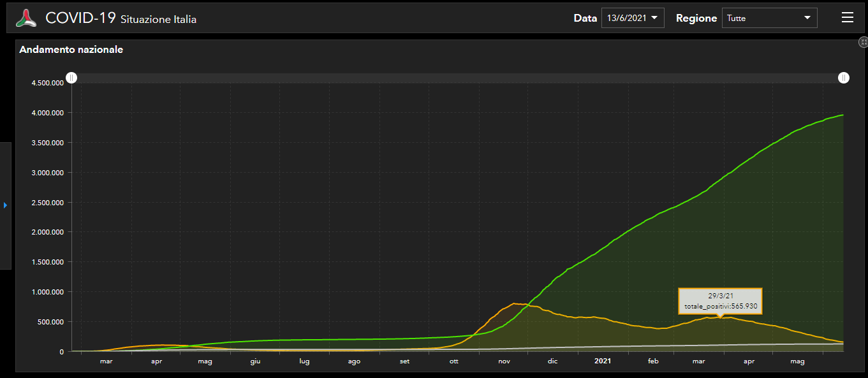Click the nov label on the x-axis
Image resolution: width=868 pixels, height=378 pixels.
tap(504, 361)
